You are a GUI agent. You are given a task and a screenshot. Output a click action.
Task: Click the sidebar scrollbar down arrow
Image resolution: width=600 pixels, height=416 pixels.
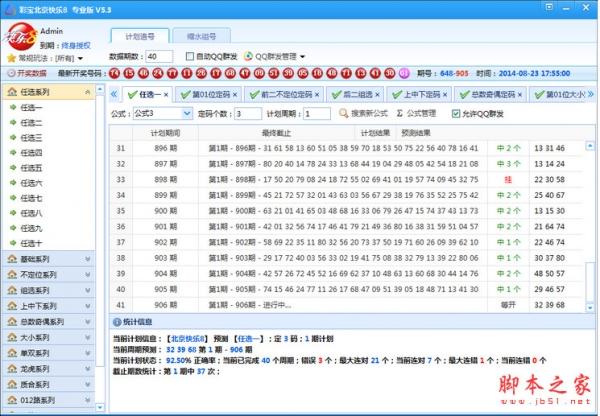99,408
